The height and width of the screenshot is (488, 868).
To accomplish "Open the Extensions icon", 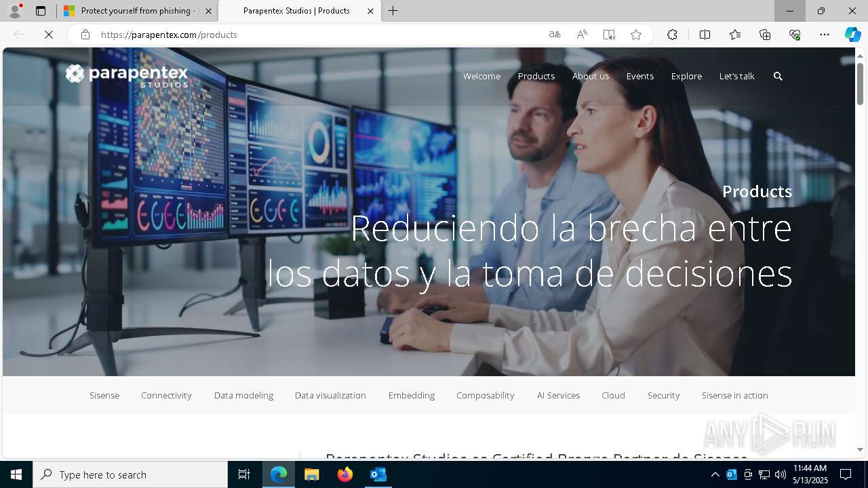I will point(672,35).
